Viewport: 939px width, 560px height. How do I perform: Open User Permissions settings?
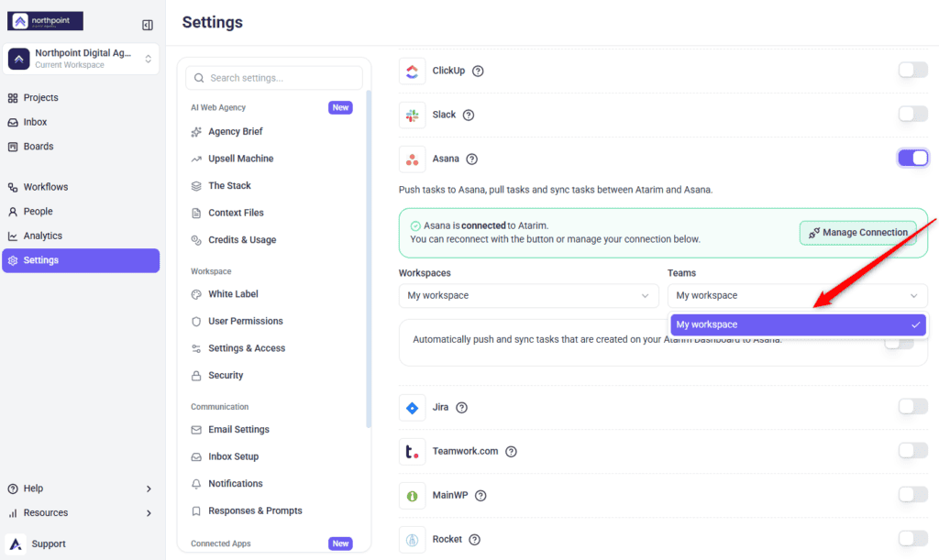pos(245,322)
